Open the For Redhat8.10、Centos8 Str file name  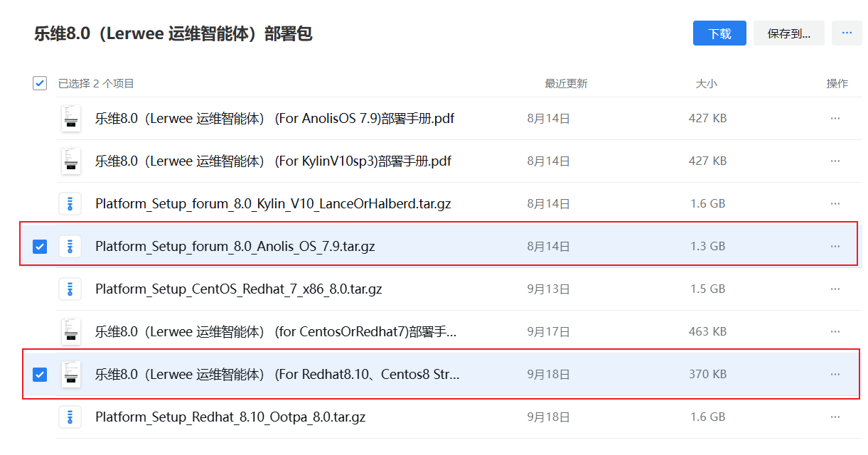point(277,375)
